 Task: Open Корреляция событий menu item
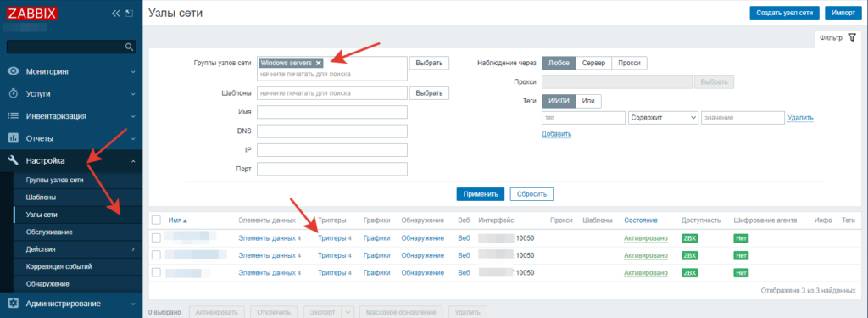pyautogui.click(x=58, y=266)
